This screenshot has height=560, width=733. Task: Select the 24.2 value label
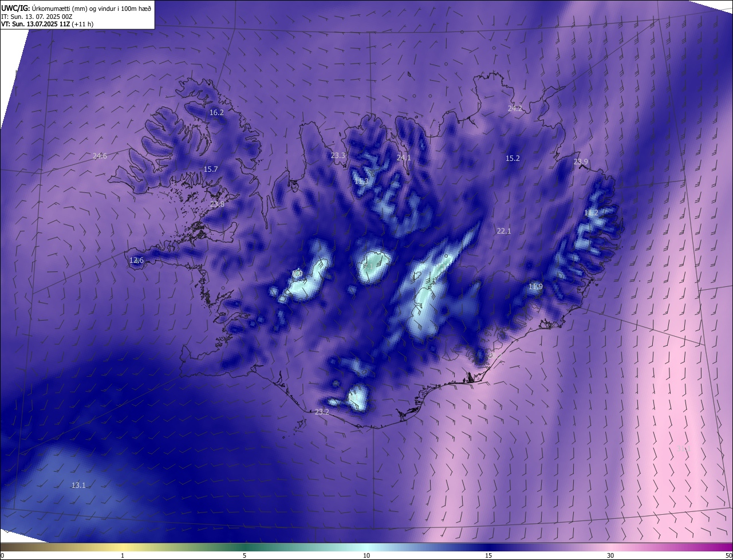[515, 108]
